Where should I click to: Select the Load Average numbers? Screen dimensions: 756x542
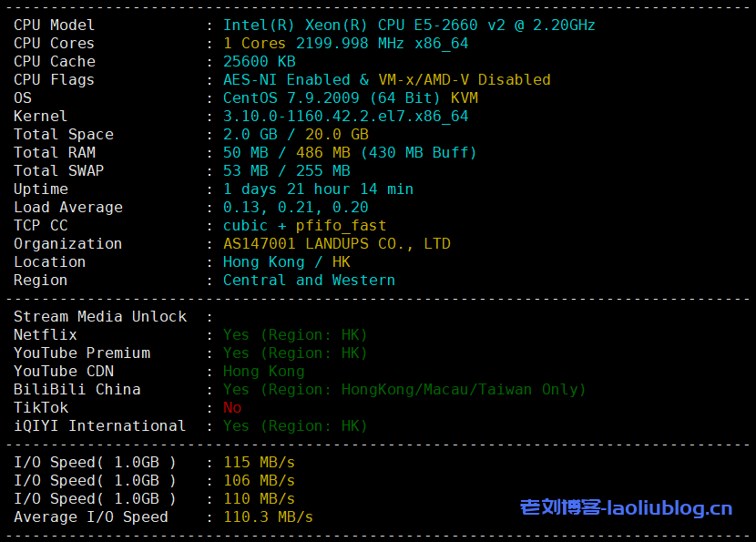[295, 208]
